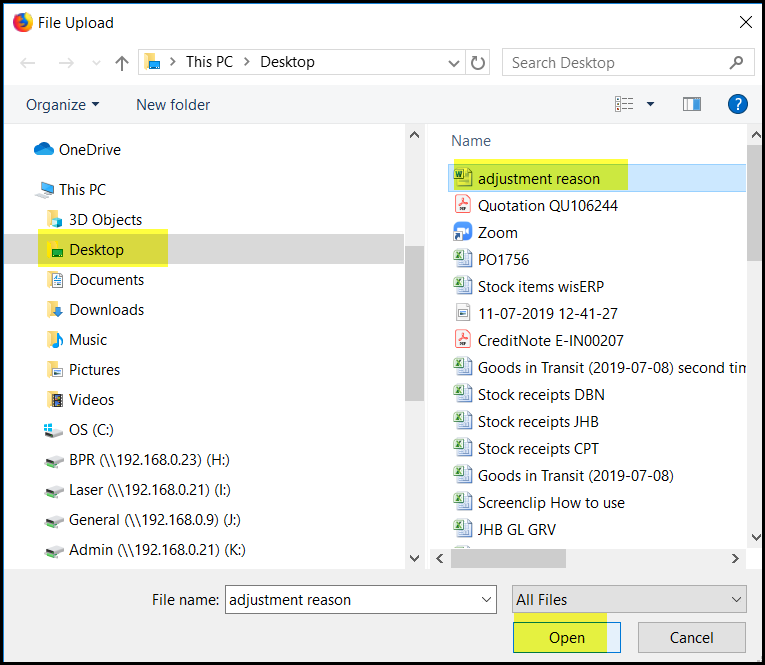Refresh the Desktop folder listing

pyautogui.click(x=478, y=62)
